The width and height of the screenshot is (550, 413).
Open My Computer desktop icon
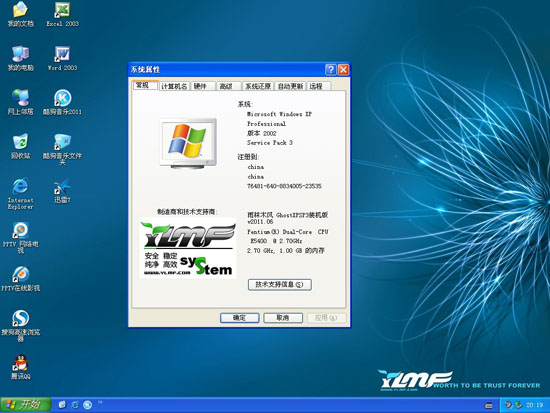(21, 58)
